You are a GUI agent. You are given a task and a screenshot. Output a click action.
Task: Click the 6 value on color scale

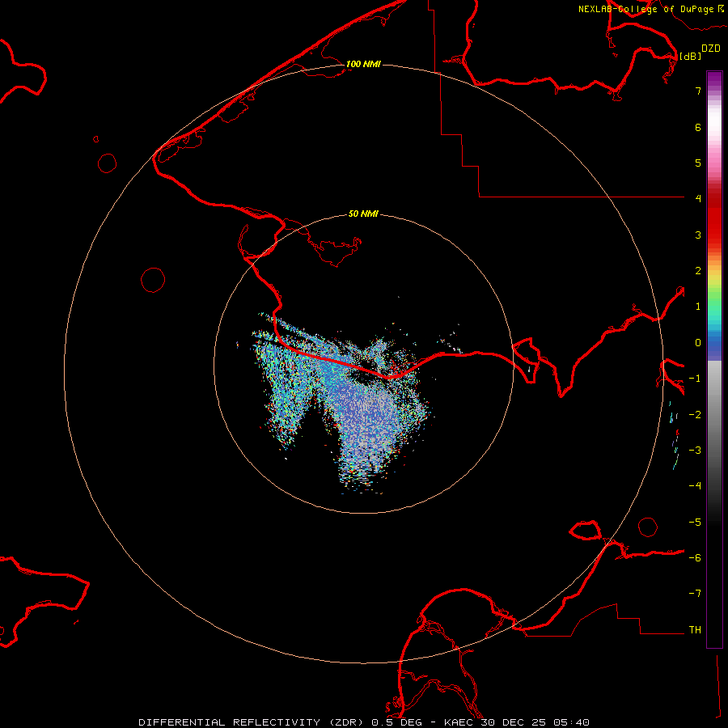(698, 127)
